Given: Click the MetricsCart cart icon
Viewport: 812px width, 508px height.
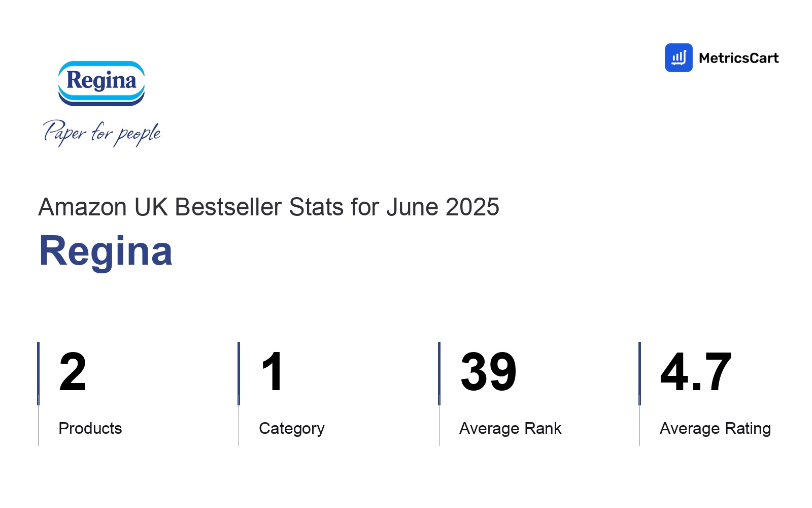Looking at the screenshot, I should (x=679, y=57).
